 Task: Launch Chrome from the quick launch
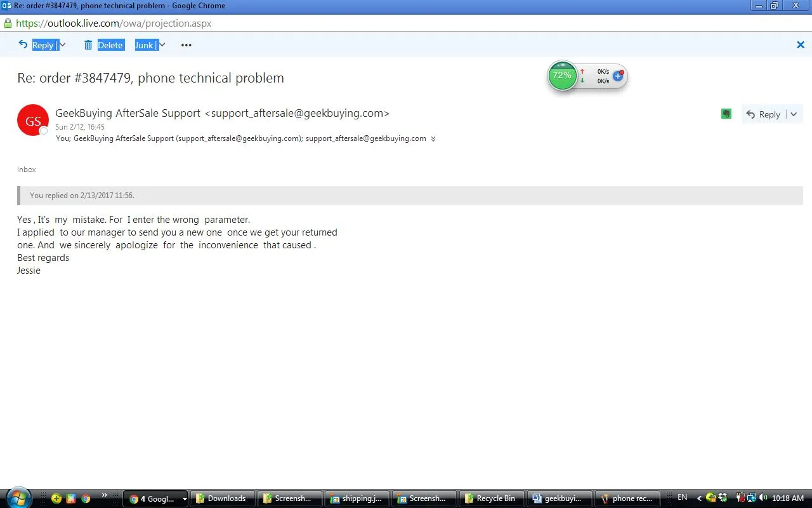click(86, 498)
